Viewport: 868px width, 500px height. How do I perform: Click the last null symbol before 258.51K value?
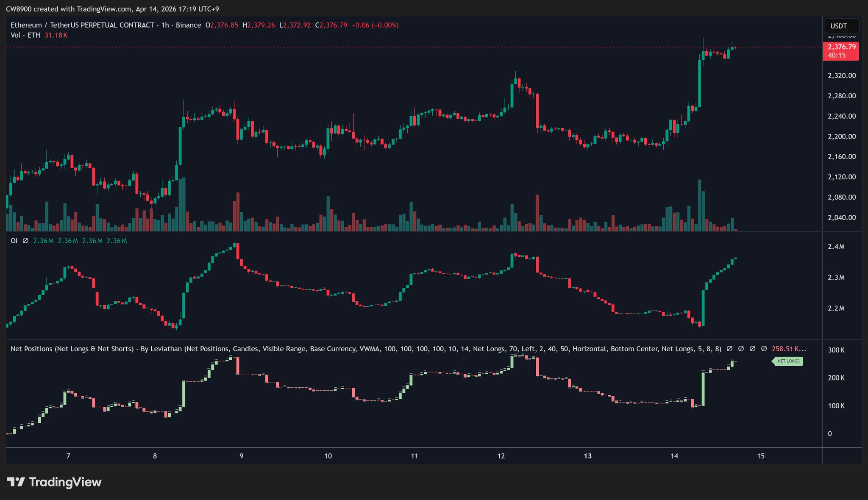click(x=764, y=349)
